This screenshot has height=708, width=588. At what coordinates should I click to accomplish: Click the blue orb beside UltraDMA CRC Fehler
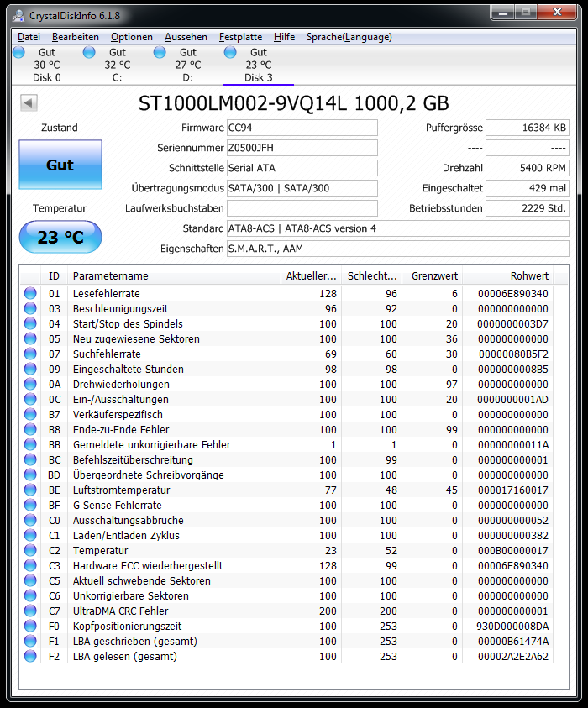(x=30, y=611)
